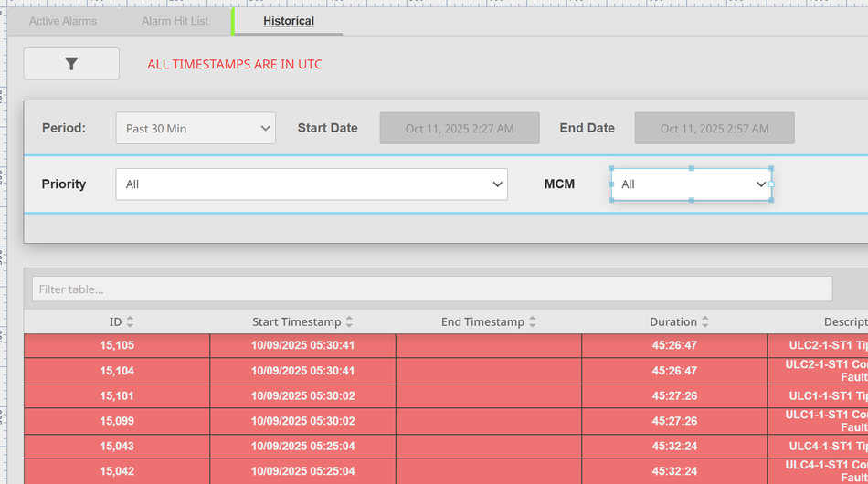Click the funnel filter icon button

pos(71,64)
